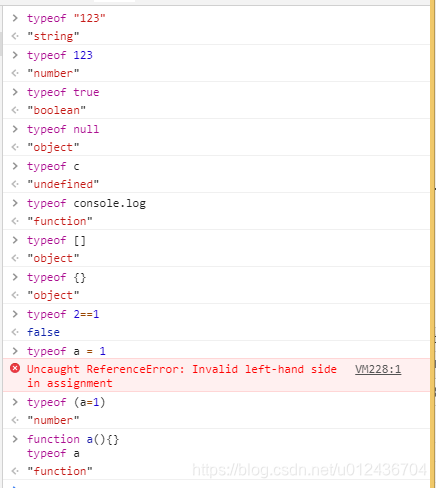Click the VM228:1 source link
The height and width of the screenshot is (488, 436).
tap(378, 369)
